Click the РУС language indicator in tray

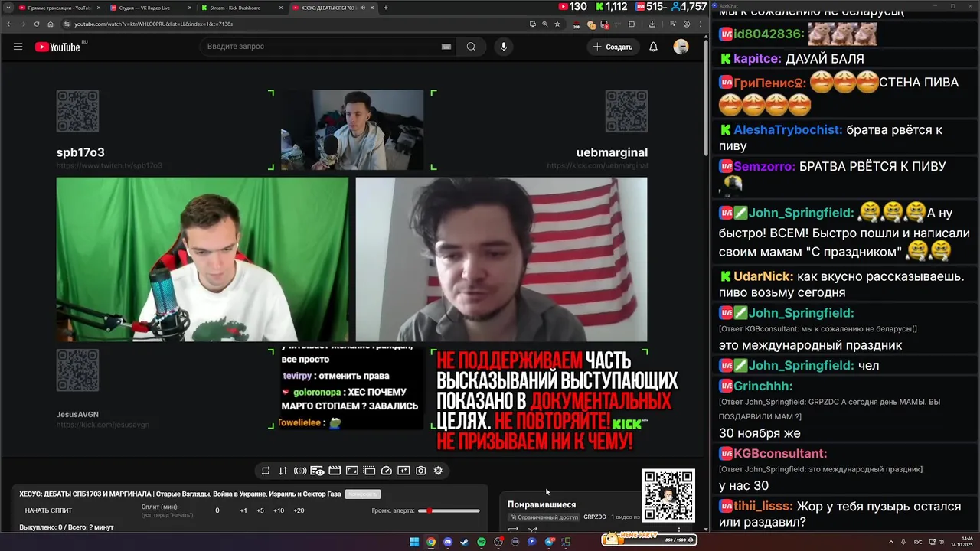(918, 542)
